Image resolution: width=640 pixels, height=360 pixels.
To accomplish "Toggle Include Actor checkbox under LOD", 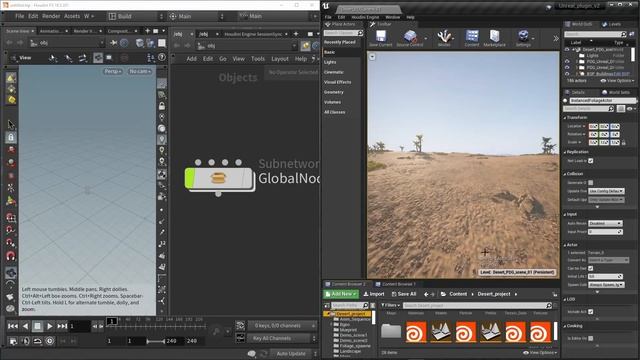I will tap(591, 311).
